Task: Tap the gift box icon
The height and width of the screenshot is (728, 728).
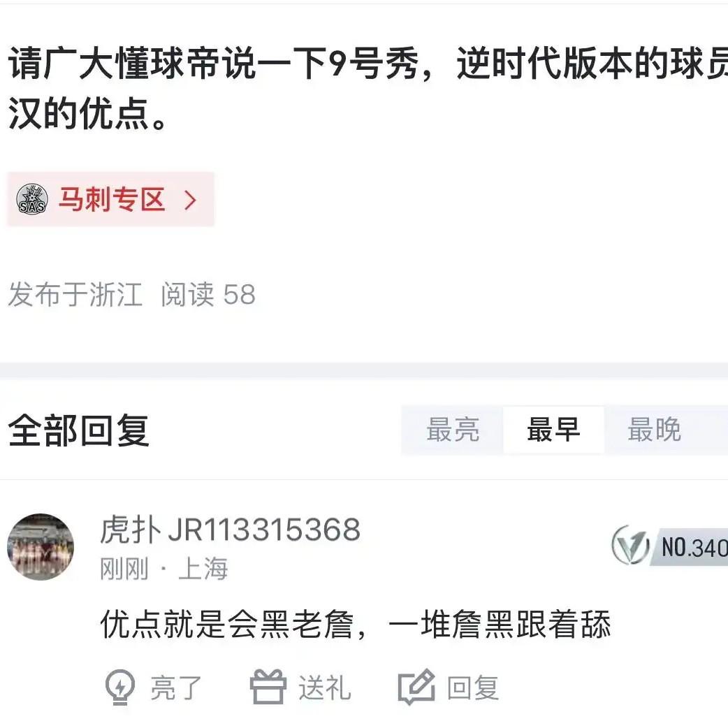Action: tap(268, 686)
